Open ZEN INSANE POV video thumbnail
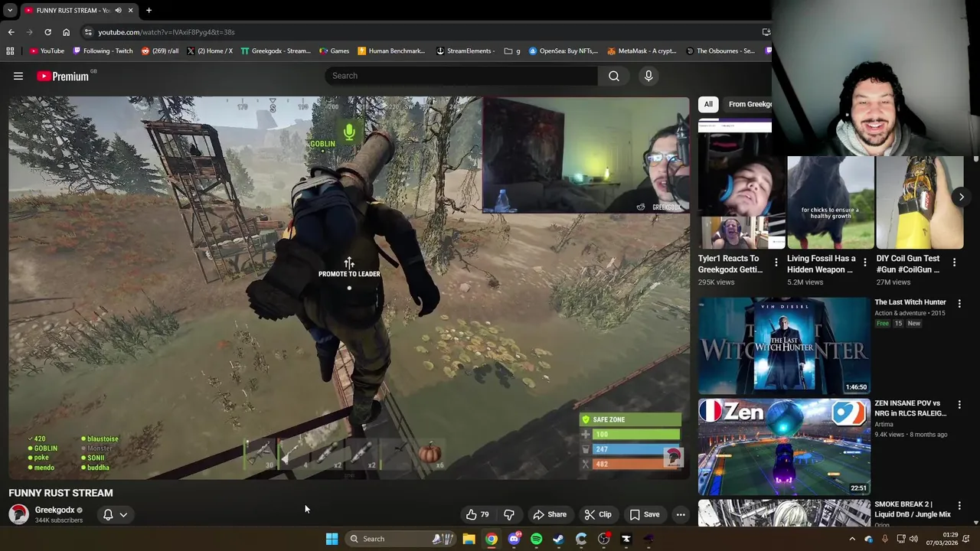The image size is (980, 551). (x=784, y=447)
